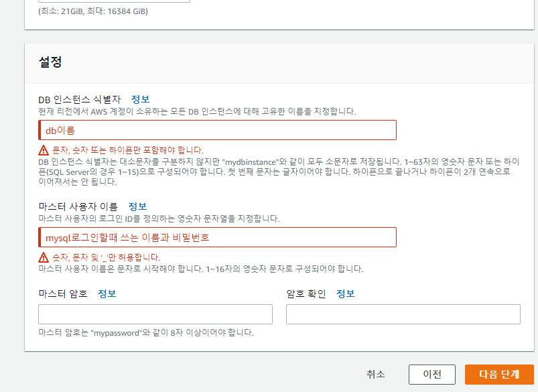Screen dimensions: 538x392
Task: Proceed with the 다음 단계 button
Action: [x=499, y=375]
